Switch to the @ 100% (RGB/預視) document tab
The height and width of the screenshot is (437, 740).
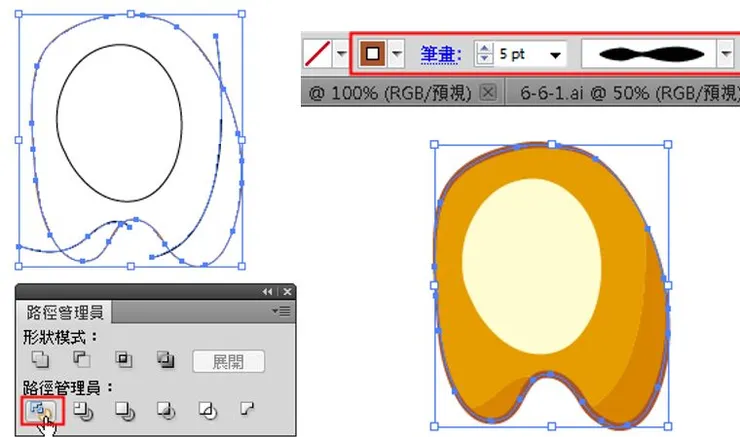(390, 93)
